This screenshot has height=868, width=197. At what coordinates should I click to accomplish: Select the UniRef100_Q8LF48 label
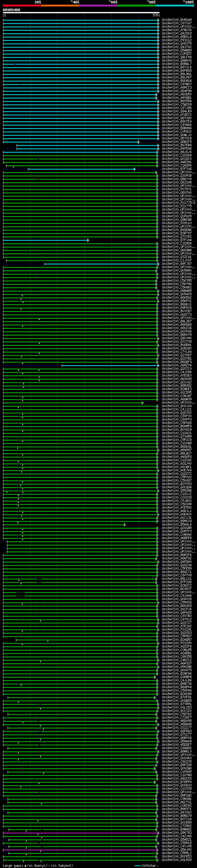tap(176, 57)
